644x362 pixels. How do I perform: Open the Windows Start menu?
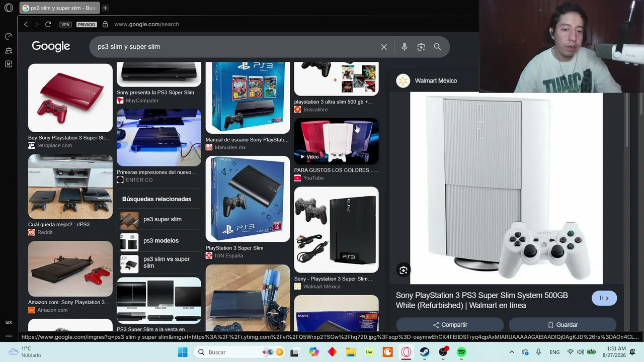pos(182,352)
